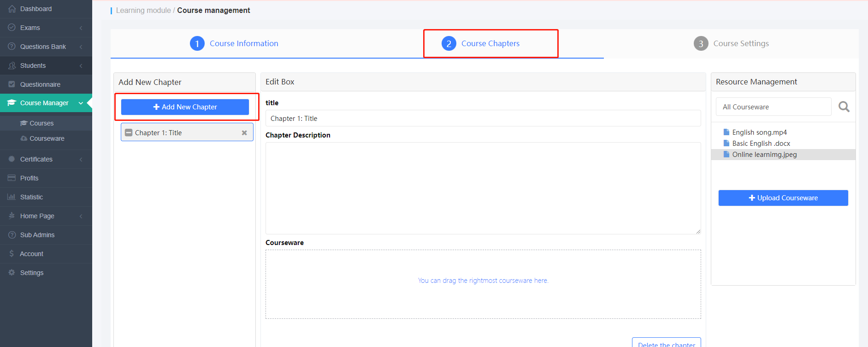Expand the Home Page submenu arrow
868x347 pixels.
click(81, 216)
